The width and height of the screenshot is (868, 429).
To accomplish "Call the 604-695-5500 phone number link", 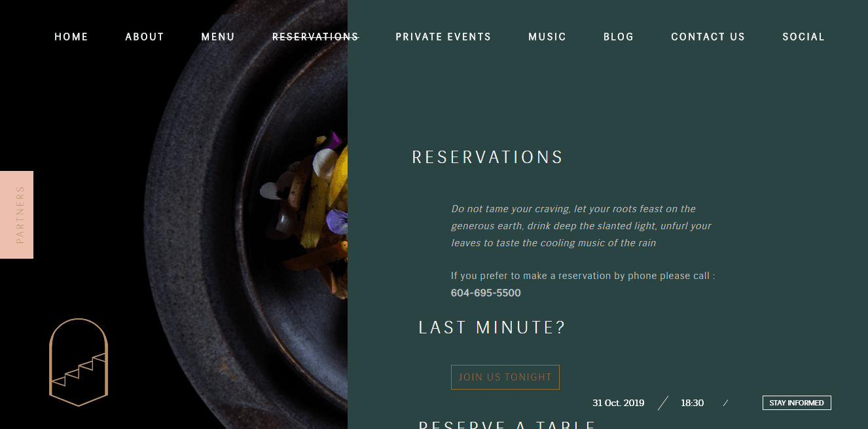I will [x=486, y=293].
